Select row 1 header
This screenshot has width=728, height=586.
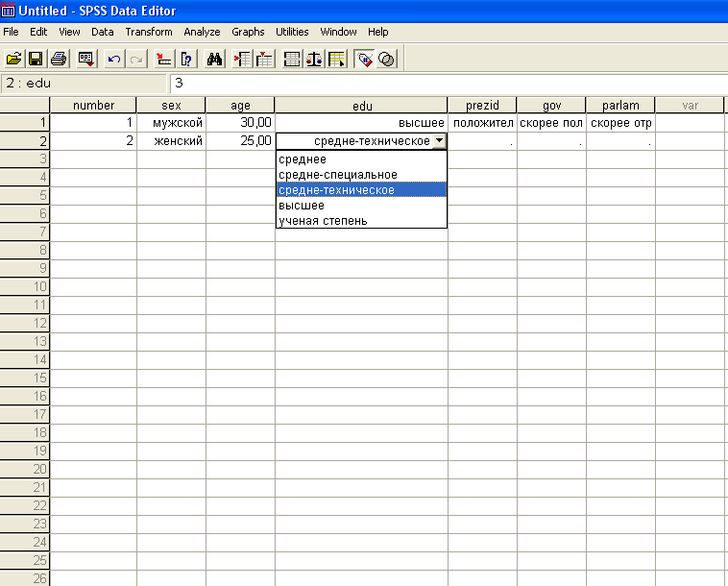(x=25, y=123)
